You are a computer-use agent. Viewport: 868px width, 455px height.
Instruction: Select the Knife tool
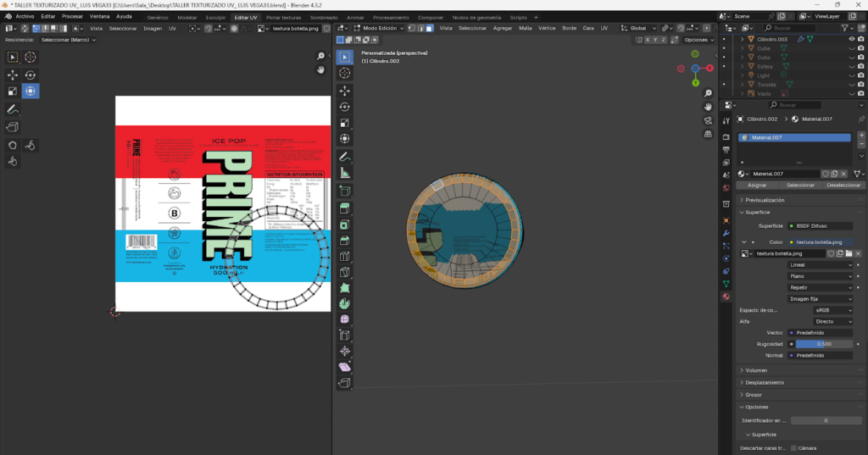coord(345,272)
